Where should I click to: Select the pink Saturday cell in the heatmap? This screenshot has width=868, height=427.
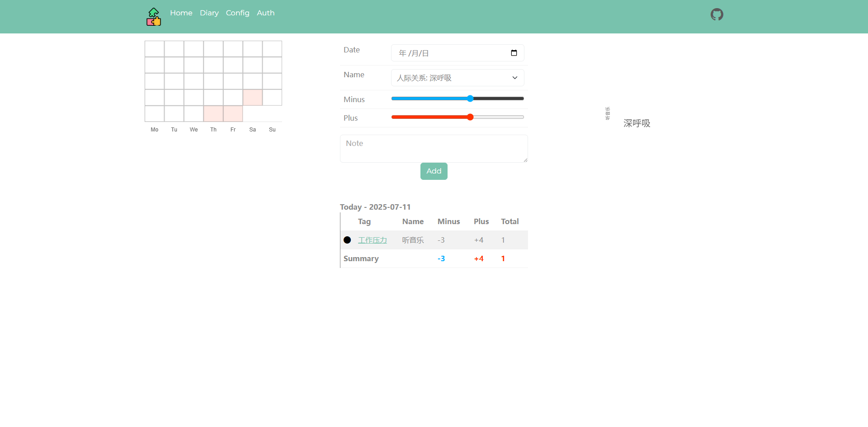(253, 98)
